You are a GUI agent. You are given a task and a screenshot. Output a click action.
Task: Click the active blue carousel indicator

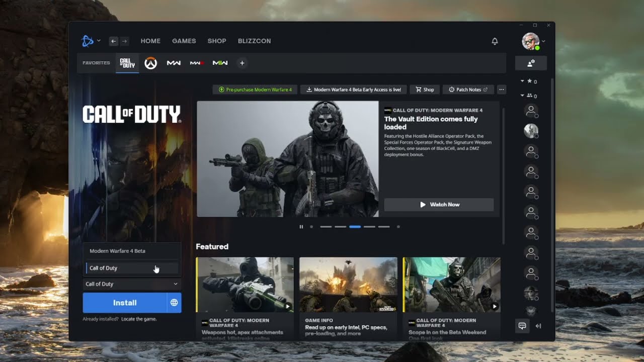pyautogui.click(x=355, y=227)
